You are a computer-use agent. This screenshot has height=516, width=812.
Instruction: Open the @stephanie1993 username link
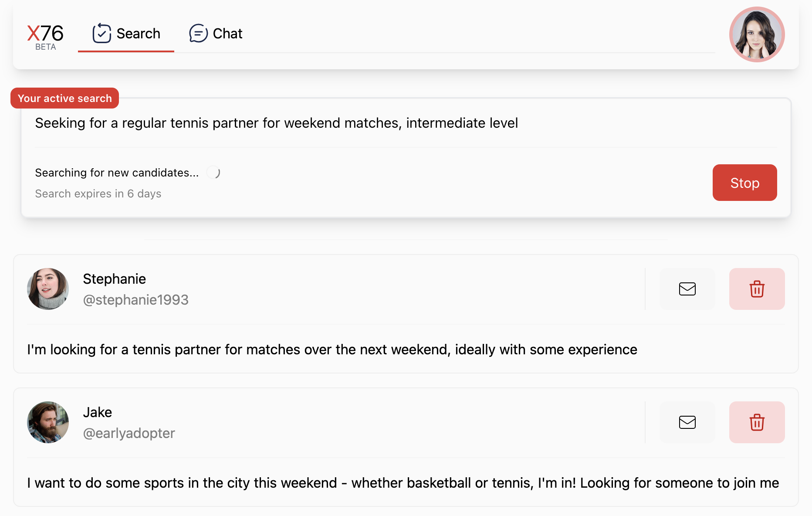point(135,300)
